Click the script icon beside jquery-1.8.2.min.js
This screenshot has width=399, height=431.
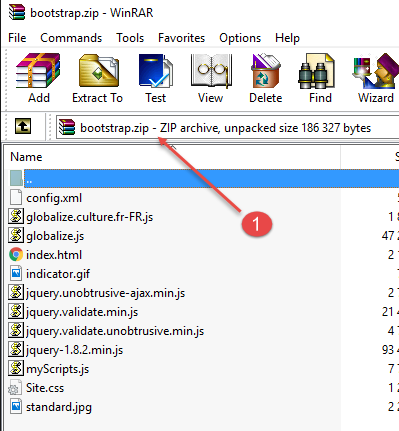(16, 350)
